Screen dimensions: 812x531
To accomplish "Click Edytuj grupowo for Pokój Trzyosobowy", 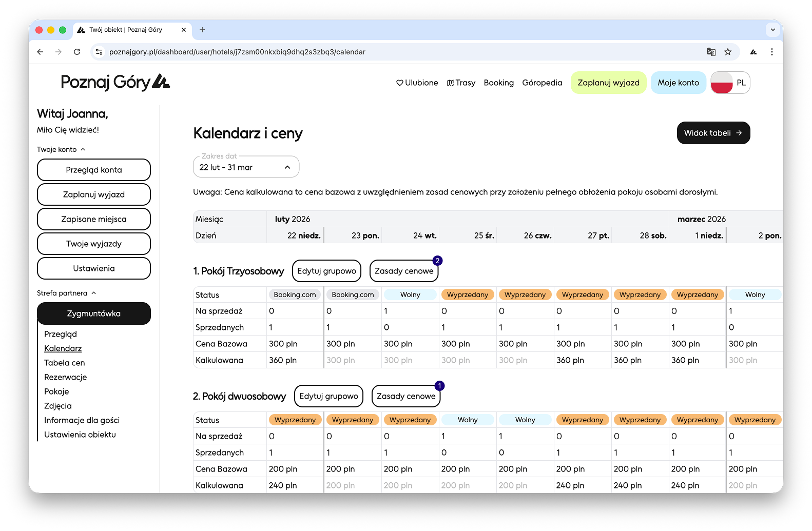I will (x=327, y=271).
